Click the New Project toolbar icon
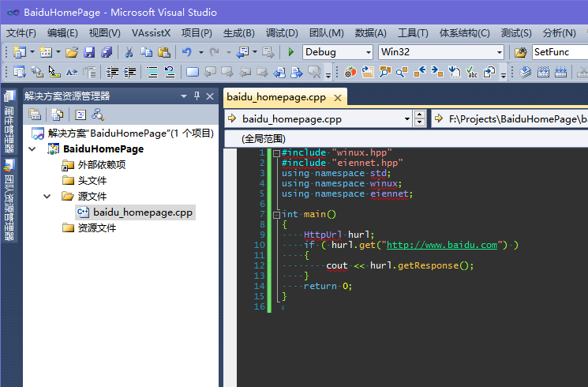The height and width of the screenshot is (387, 588). (x=20, y=52)
